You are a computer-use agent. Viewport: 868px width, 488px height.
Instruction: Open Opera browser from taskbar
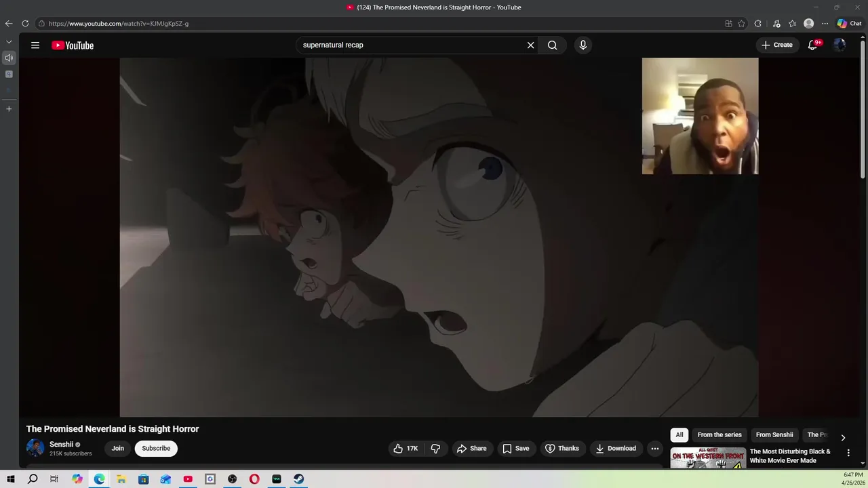click(254, 479)
